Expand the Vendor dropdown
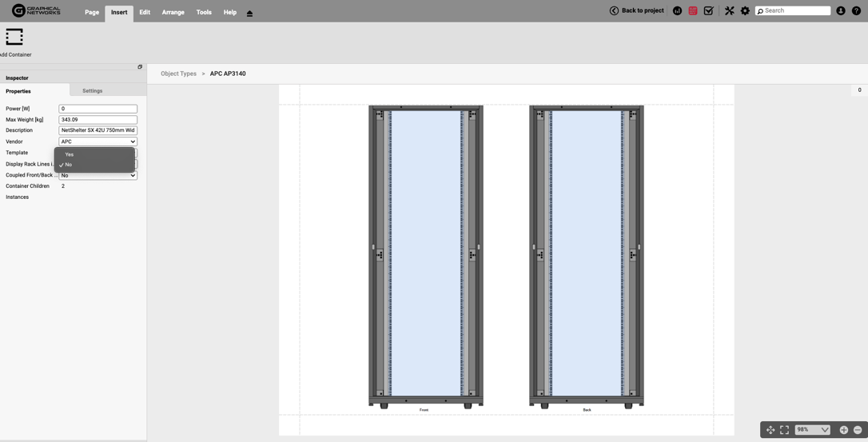Image resolution: width=868 pixels, height=442 pixels. tap(98, 141)
